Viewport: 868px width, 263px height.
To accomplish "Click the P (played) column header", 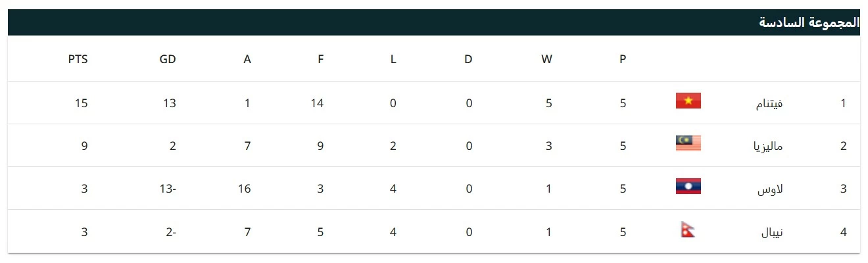I will pyautogui.click(x=623, y=59).
